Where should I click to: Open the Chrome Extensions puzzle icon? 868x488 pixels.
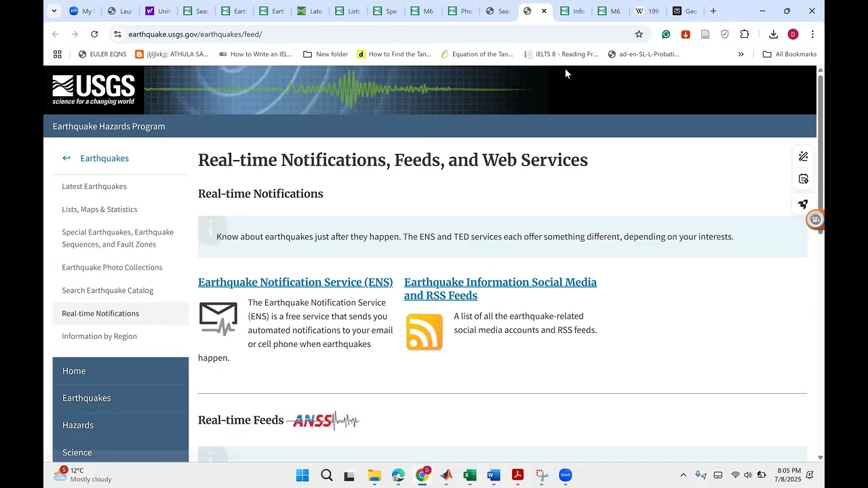pos(745,35)
